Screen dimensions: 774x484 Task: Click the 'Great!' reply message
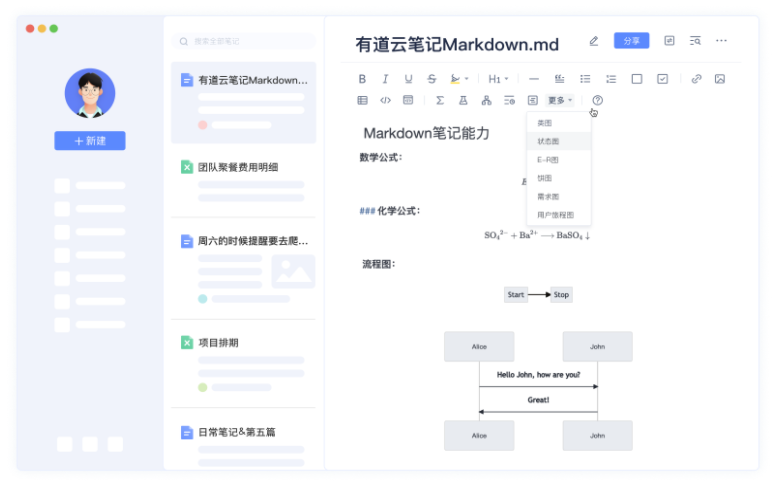tap(538, 400)
